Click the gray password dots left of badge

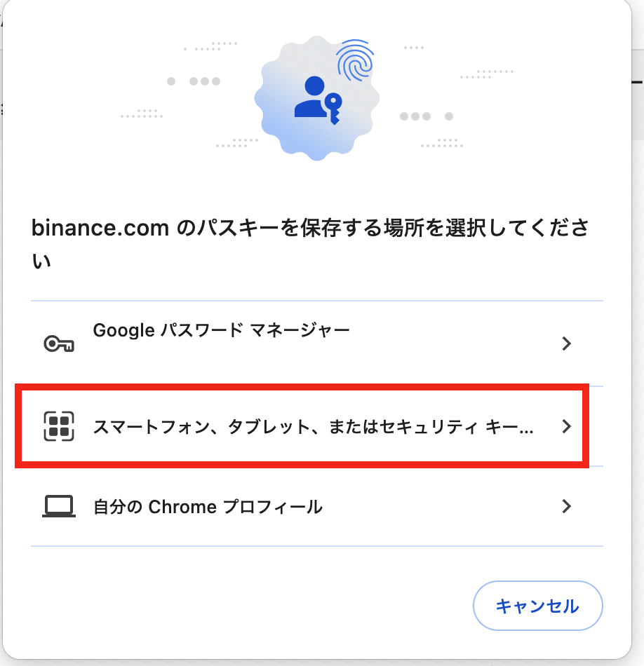click(x=194, y=81)
